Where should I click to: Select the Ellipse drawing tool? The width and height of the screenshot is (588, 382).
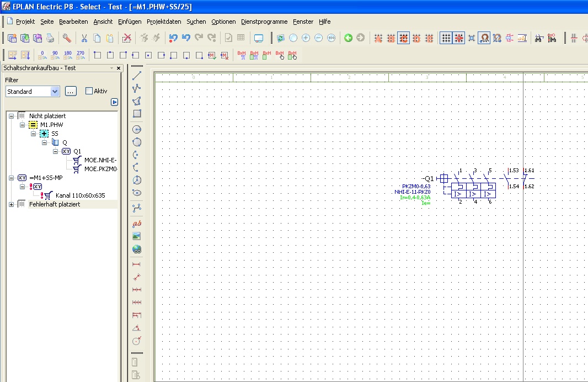click(137, 193)
